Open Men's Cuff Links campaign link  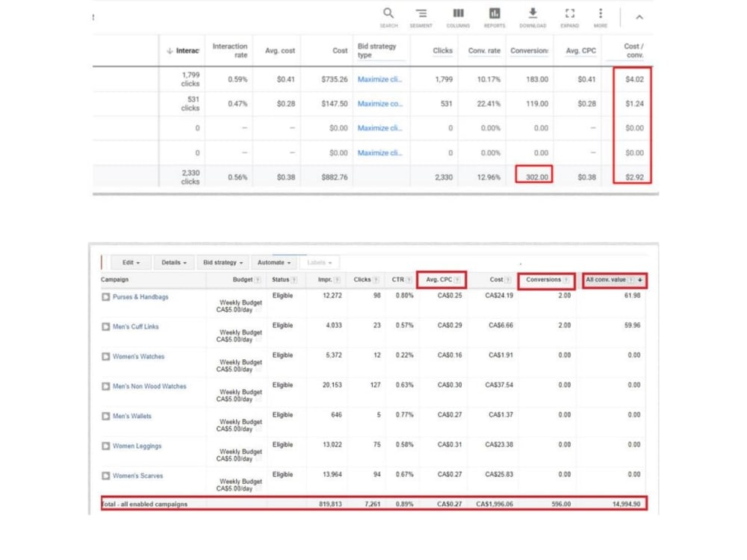tap(136, 327)
